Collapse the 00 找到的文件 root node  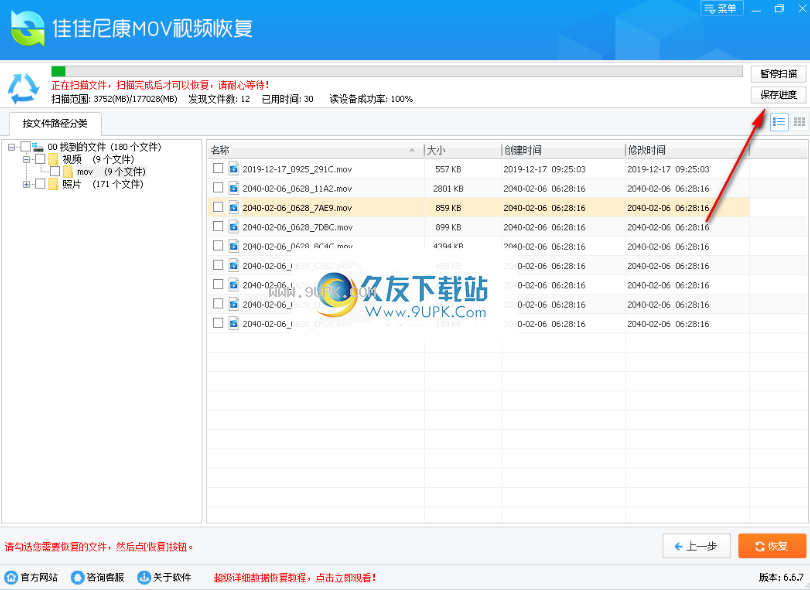(x=11, y=147)
